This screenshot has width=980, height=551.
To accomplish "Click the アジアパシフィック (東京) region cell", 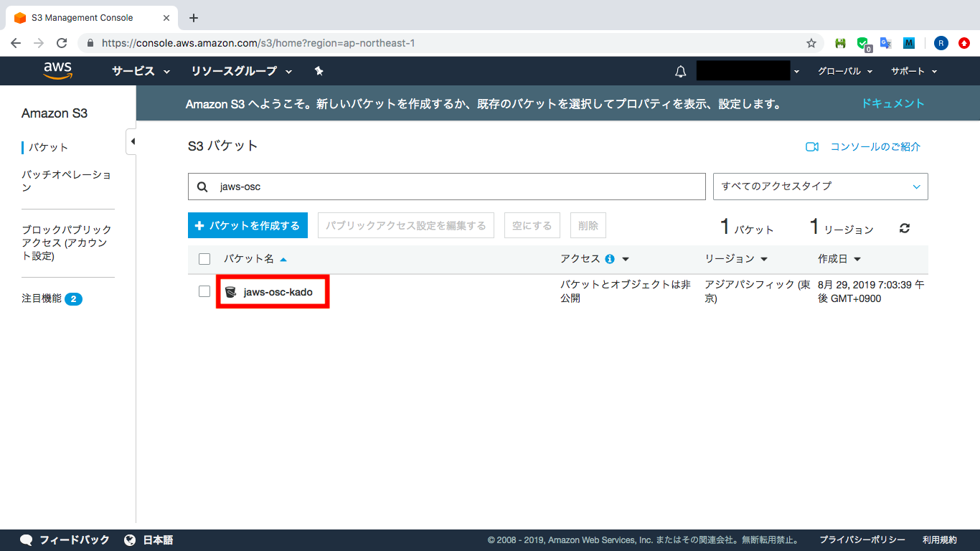I will point(758,291).
